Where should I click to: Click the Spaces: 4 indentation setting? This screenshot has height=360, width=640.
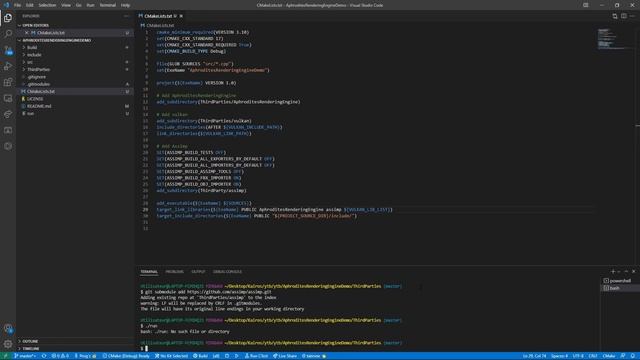click(x=559, y=356)
